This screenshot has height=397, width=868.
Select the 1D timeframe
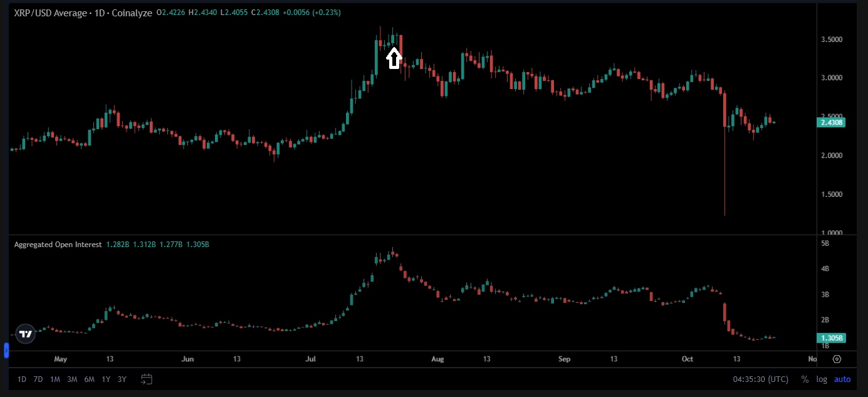point(21,379)
